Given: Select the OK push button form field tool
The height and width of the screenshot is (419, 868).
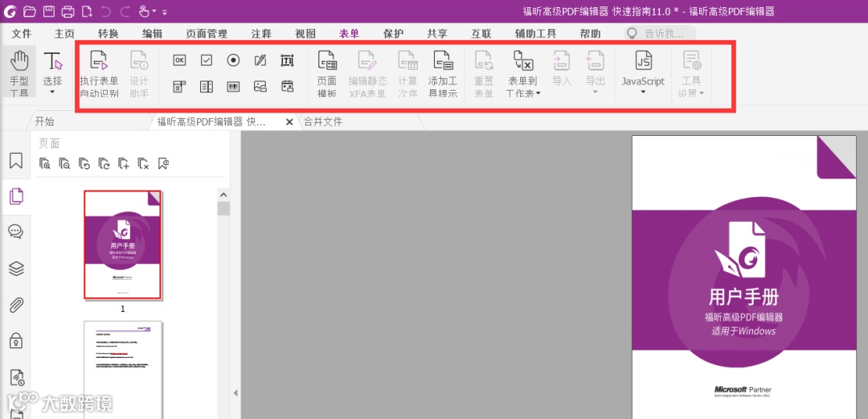Looking at the screenshot, I should click(179, 60).
